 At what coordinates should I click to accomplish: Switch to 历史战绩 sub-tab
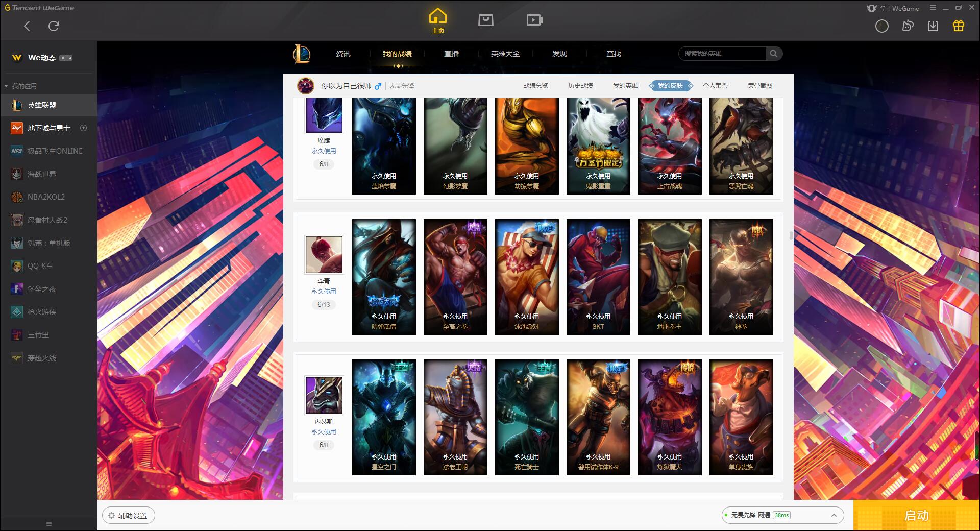tap(580, 86)
